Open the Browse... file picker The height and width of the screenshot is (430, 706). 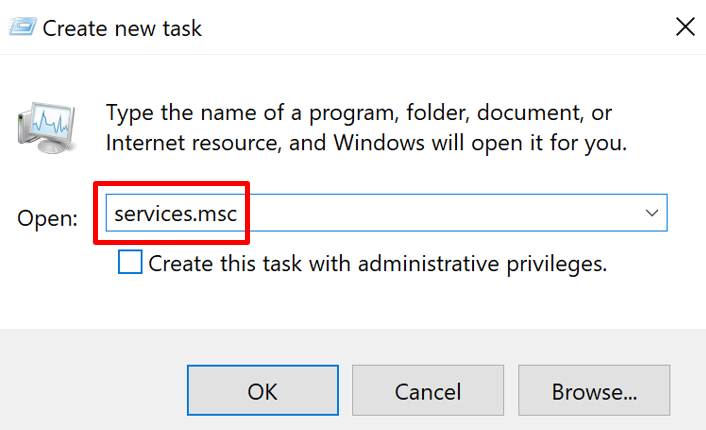coord(593,391)
